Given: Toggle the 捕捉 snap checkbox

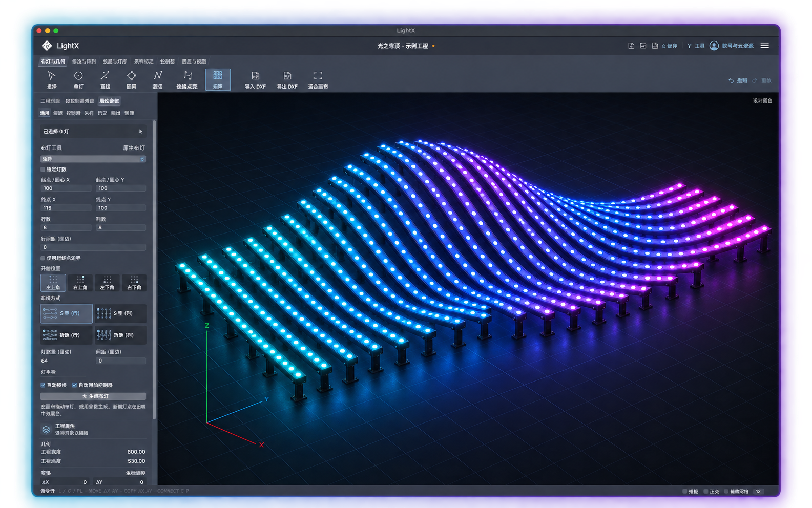Looking at the screenshot, I should (685, 492).
